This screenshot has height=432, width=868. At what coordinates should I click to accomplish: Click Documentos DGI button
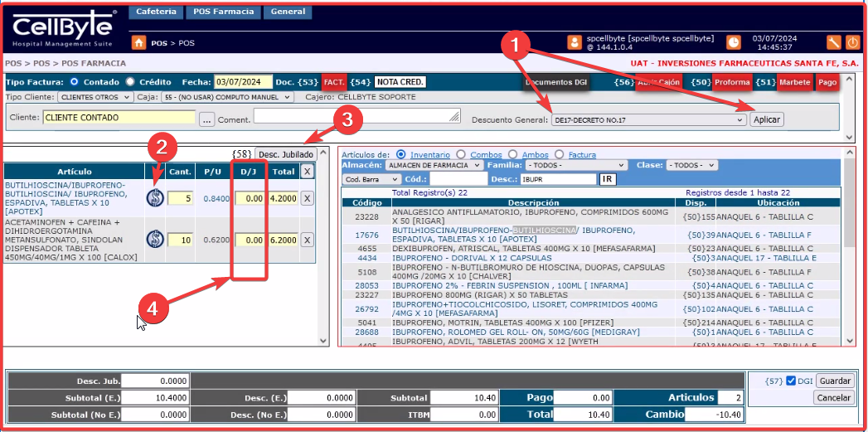pos(556,83)
